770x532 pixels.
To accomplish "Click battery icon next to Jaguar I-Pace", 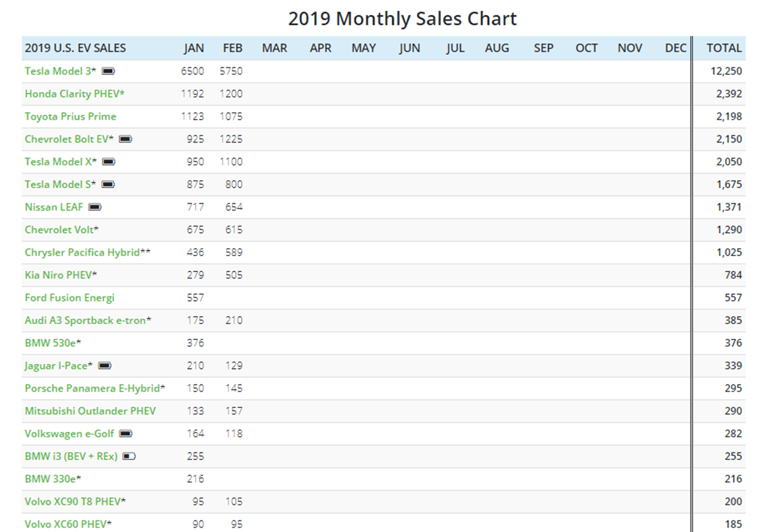I will point(105,366).
